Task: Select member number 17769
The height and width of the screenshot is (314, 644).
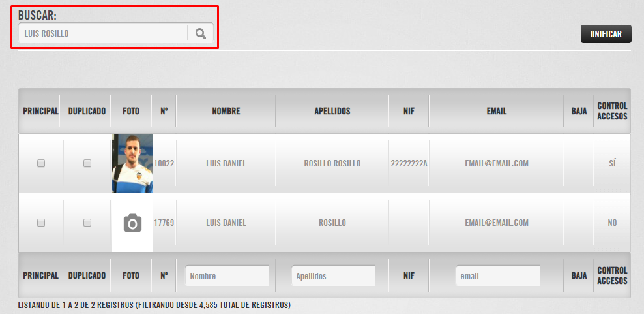Action: tap(164, 223)
